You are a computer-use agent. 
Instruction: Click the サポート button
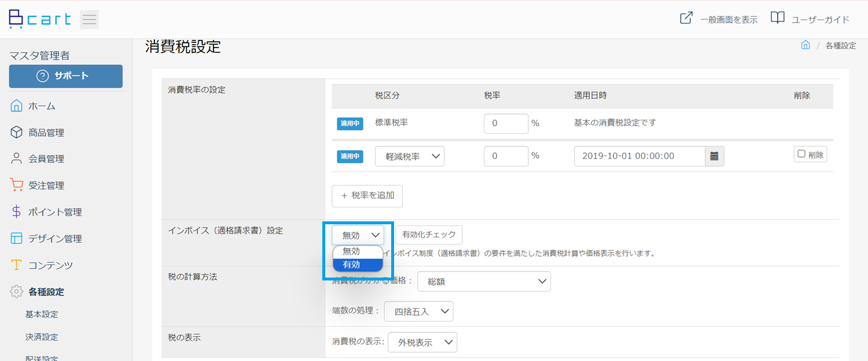click(66, 76)
